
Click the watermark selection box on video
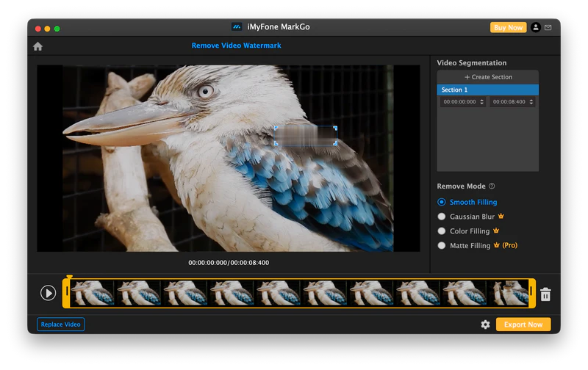(306, 136)
